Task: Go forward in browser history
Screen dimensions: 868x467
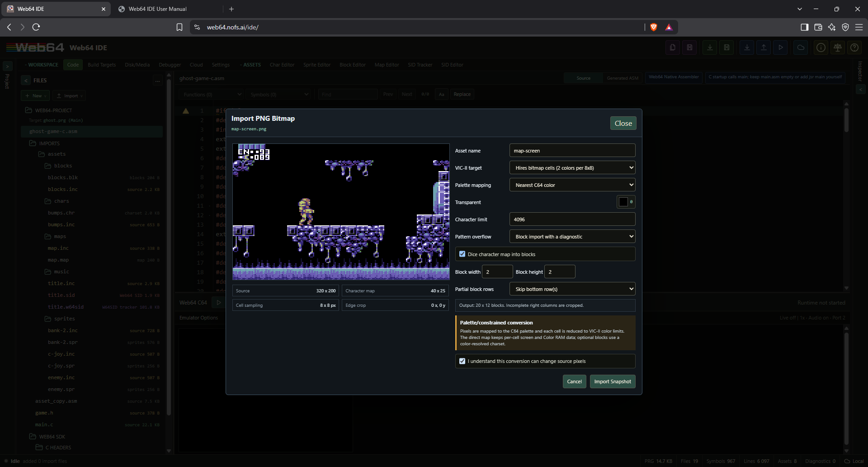Action: pos(23,27)
